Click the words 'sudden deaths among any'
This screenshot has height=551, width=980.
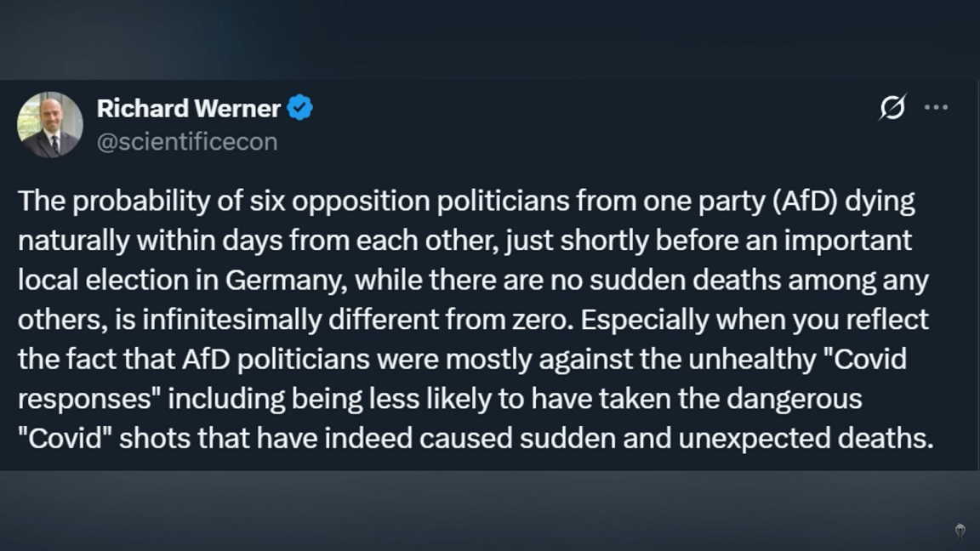tap(759, 281)
